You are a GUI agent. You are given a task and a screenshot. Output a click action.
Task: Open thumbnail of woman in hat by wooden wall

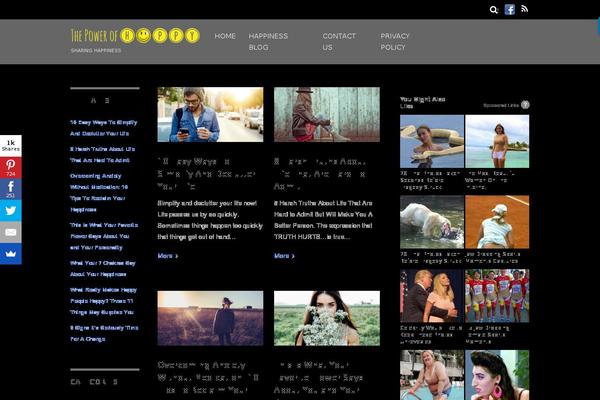327,114
